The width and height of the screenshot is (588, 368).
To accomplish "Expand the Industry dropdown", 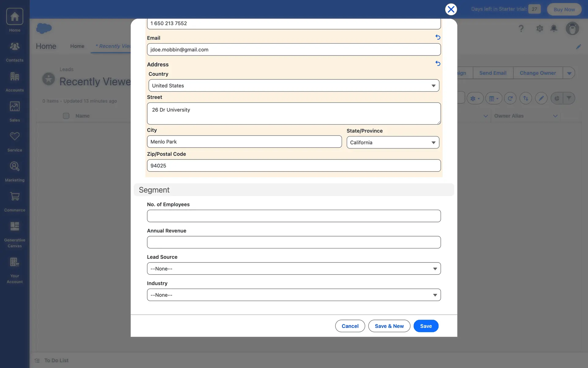I will click(294, 295).
